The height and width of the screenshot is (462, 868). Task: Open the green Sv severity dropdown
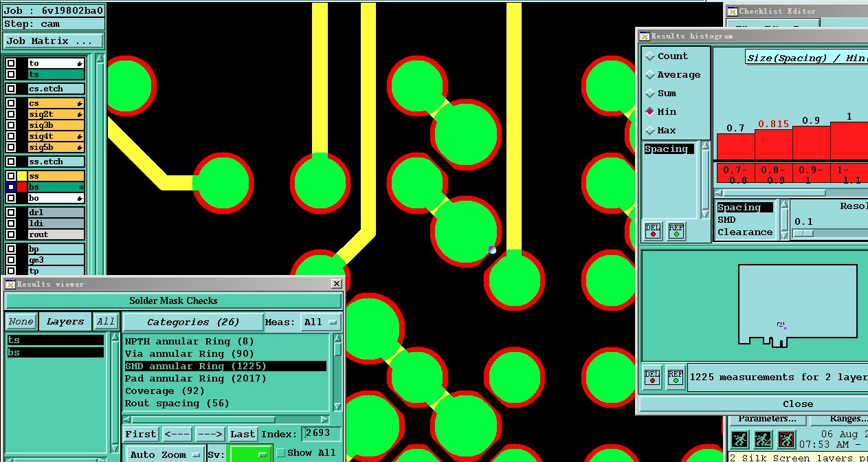250,454
